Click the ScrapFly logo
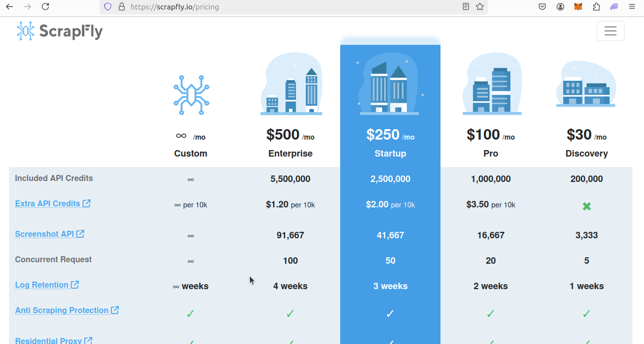This screenshot has width=644, height=344. pos(59,31)
